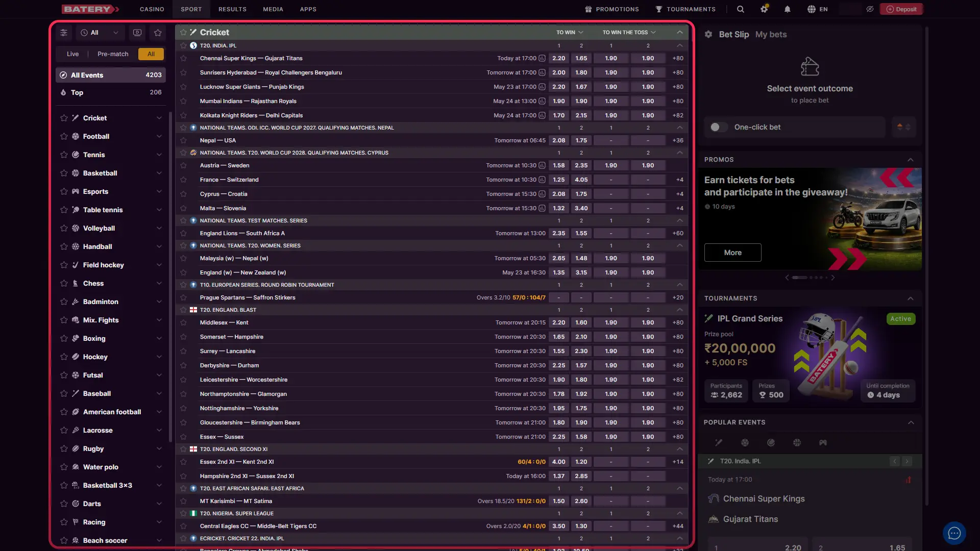980x551 pixels.
Task: Open Bet Slip settings gear
Action: pos(708,34)
